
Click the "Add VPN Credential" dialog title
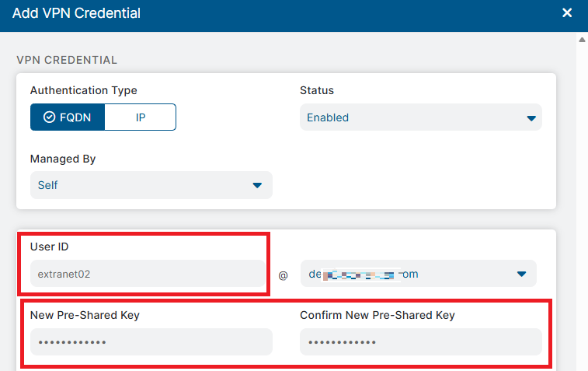[x=76, y=13]
